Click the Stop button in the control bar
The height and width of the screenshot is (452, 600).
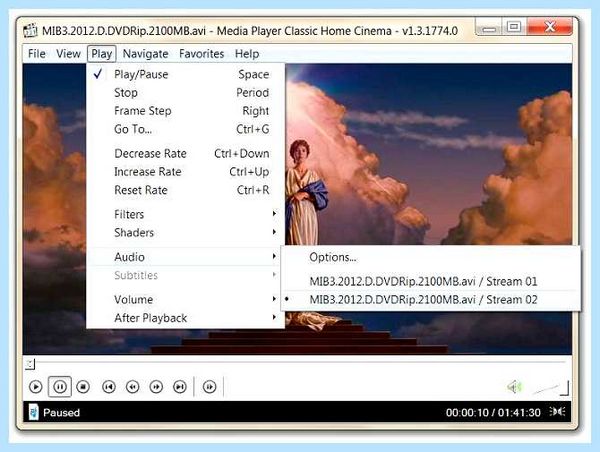(x=83, y=387)
